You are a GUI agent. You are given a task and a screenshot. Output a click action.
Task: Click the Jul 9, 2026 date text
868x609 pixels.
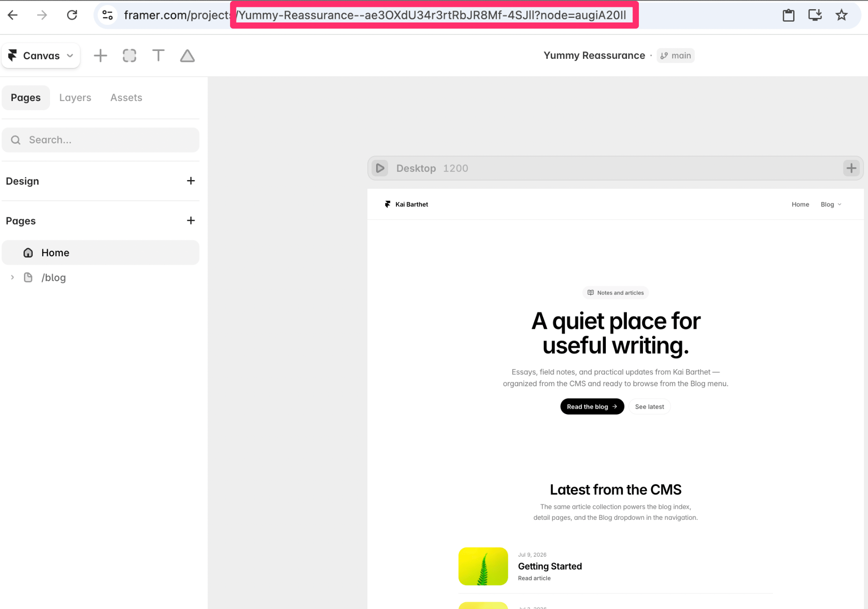[532, 555]
